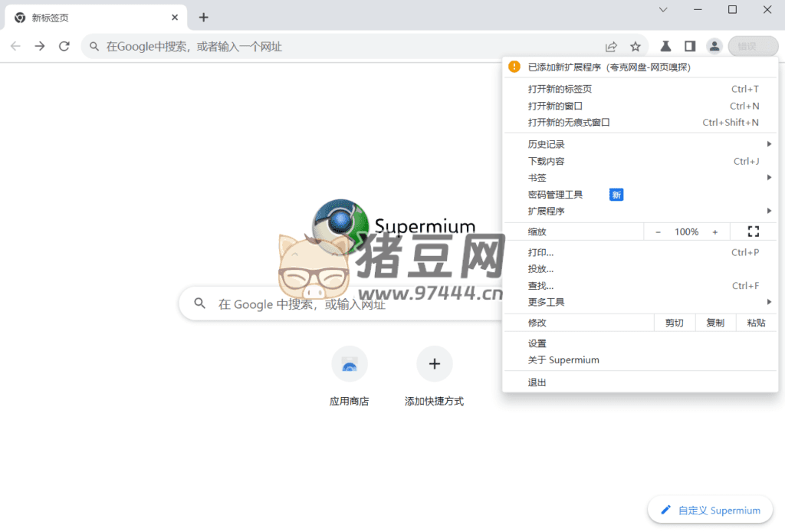Open the 应用商店 shortcut
Viewport: 785px width, 532px height.
coord(349,364)
